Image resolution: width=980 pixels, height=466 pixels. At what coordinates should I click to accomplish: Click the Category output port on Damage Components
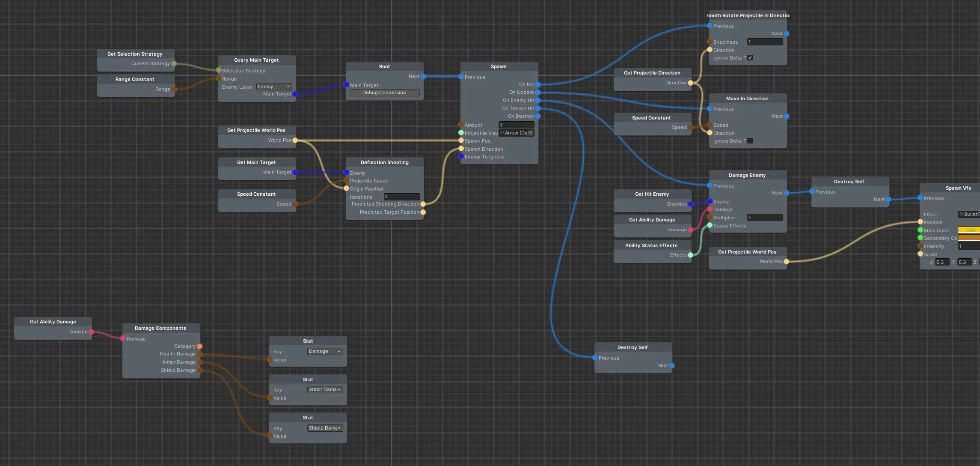tap(200, 346)
